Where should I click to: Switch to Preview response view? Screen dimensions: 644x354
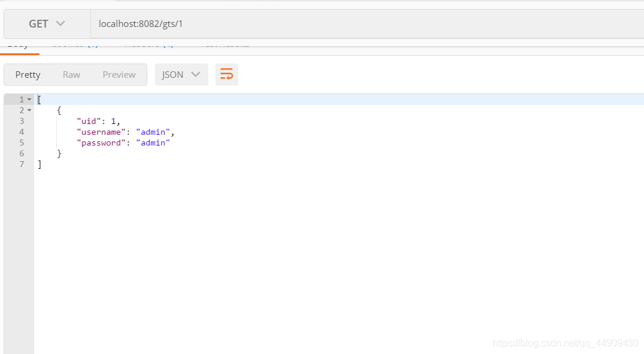click(x=119, y=74)
